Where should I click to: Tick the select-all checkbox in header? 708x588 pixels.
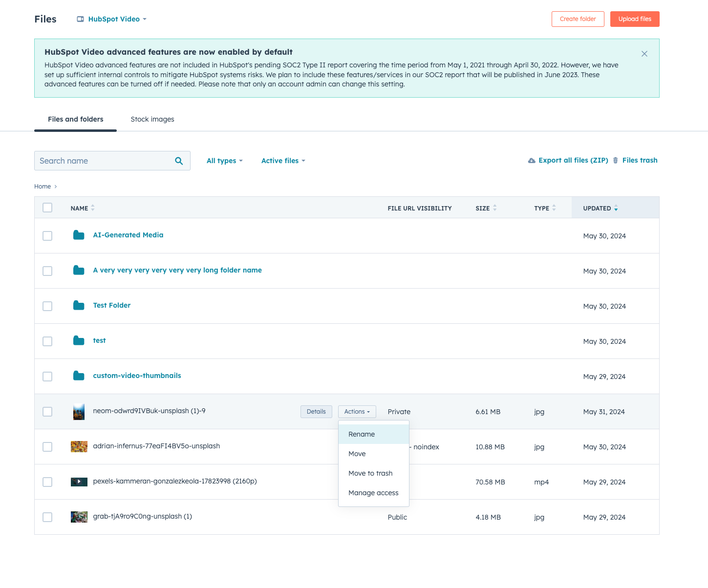pos(47,208)
